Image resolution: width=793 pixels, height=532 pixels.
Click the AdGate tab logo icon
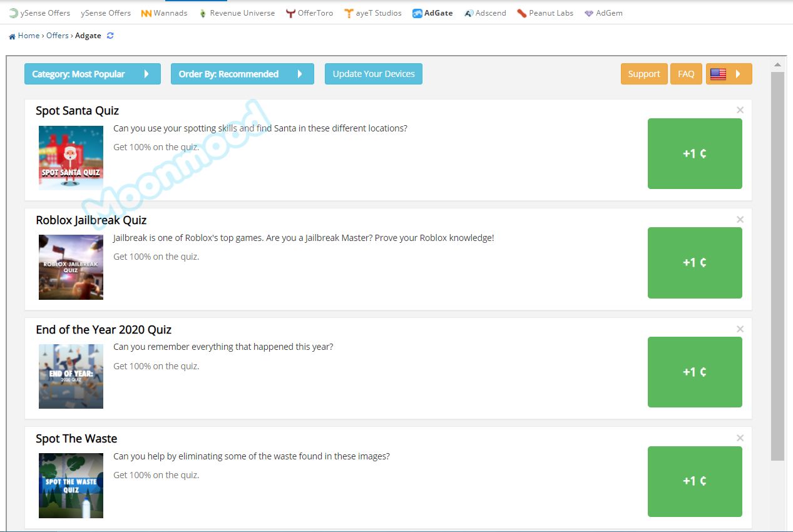tap(417, 13)
